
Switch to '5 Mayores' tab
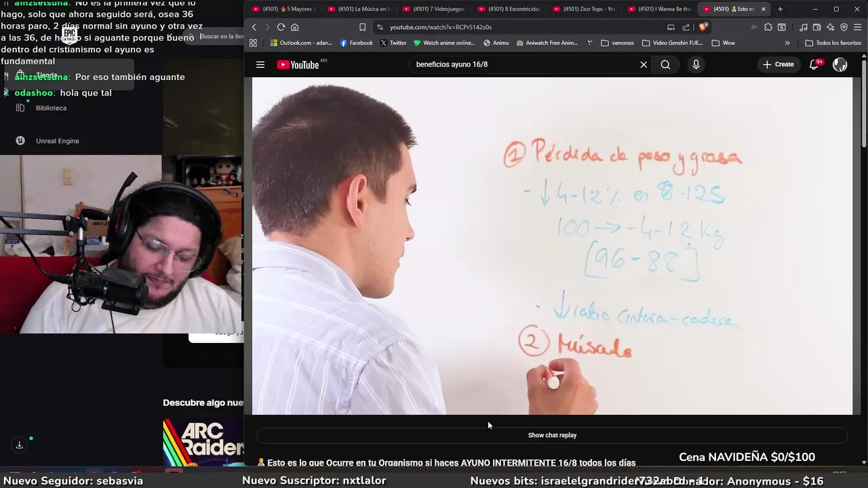click(285, 9)
